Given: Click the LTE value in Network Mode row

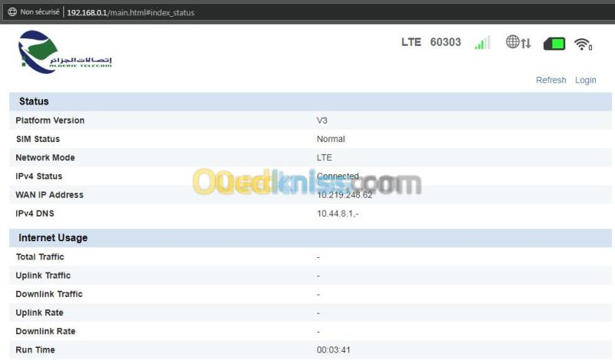Looking at the screenshot, I should (x=324, y=157).
